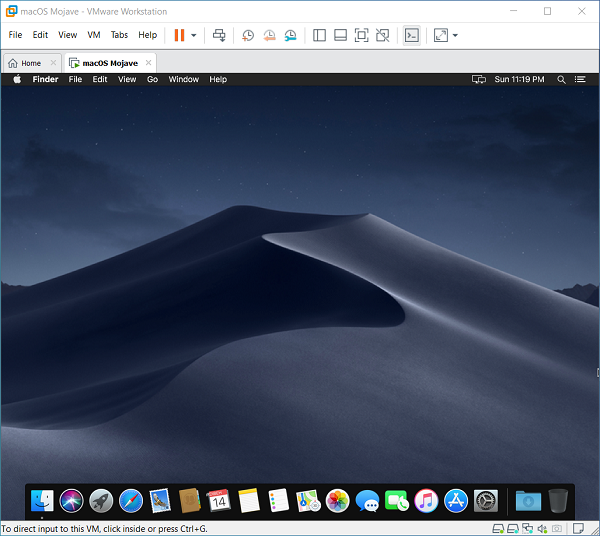
Task: Open macOS File menu
Action: [75, 79]
